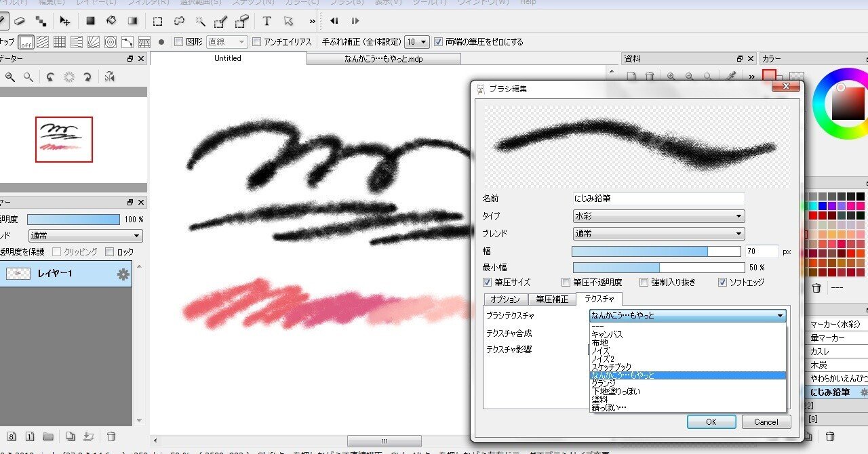Toggle the アンチエイリアス checkbox

(x=257, y=42)
